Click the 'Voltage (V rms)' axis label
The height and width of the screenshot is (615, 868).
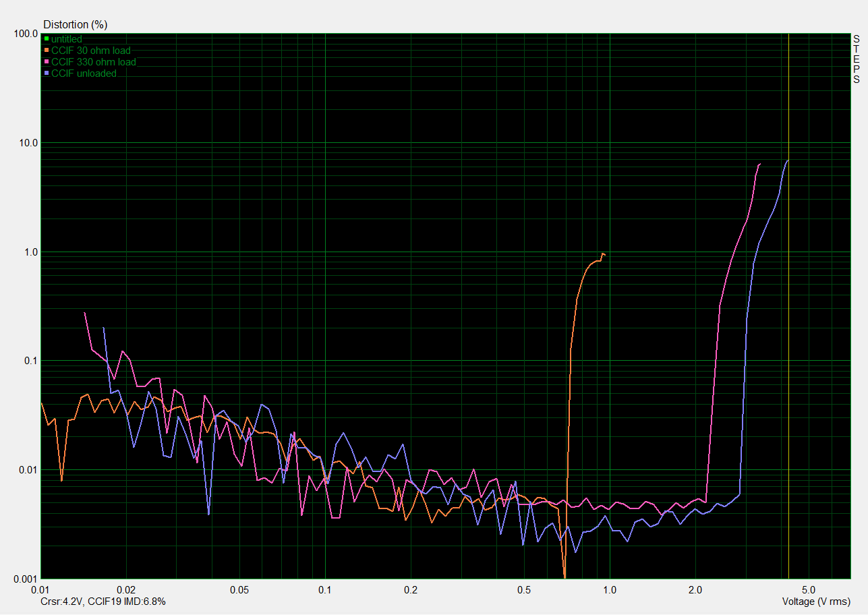coord(816,601)
